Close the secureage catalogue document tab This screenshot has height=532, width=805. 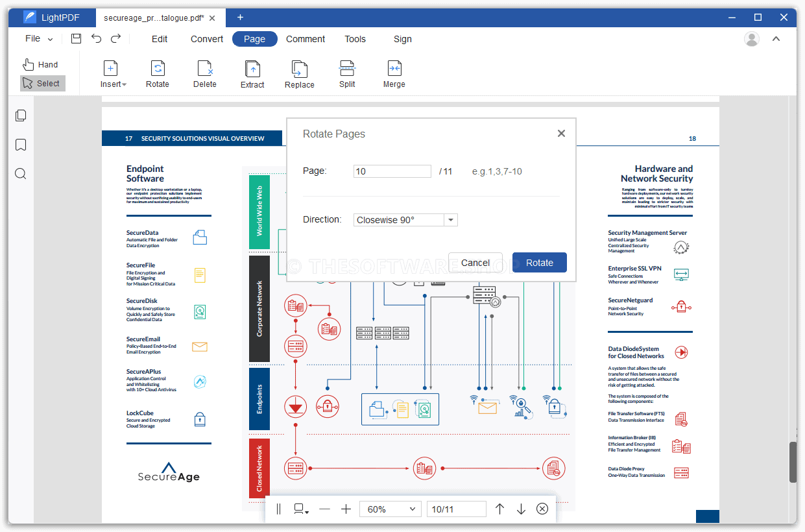click(213, 18)
